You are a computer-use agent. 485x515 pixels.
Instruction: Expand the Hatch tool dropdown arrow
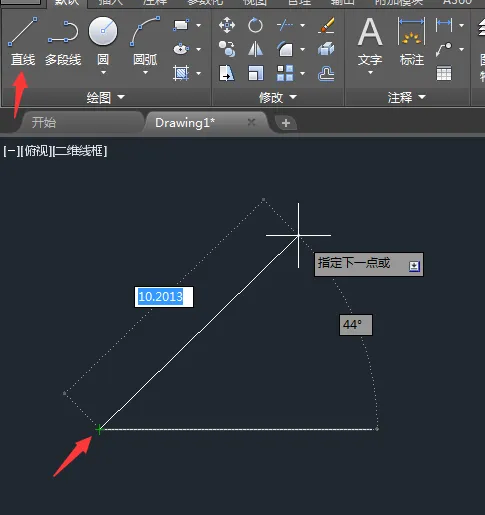[x=199, y=73]
